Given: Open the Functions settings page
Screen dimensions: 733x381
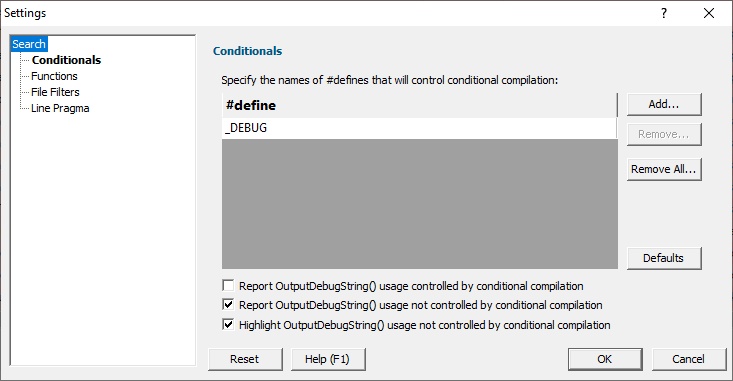Looking at the screenshot, I should 54,76.
